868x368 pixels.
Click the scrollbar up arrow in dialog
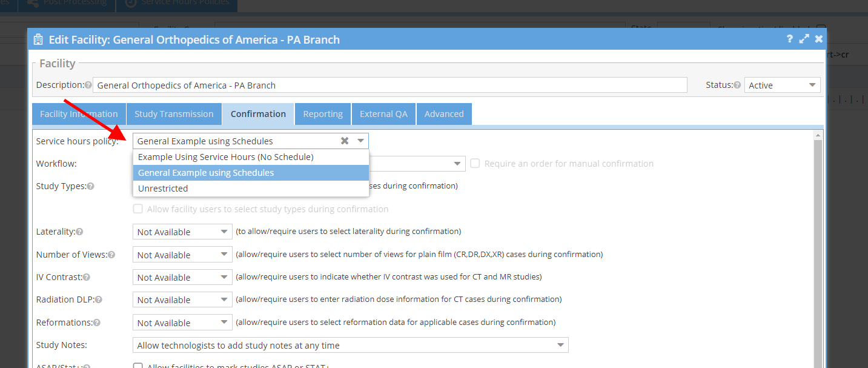point(818,135)
